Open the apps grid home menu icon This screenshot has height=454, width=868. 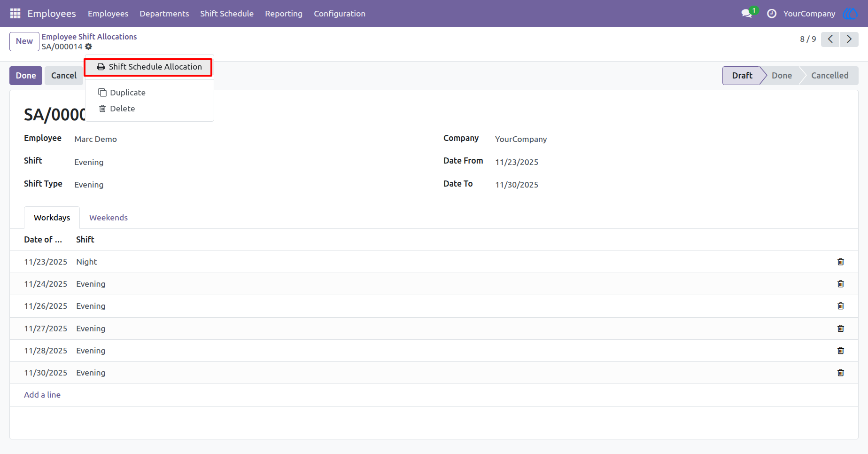tap(15, 14)
